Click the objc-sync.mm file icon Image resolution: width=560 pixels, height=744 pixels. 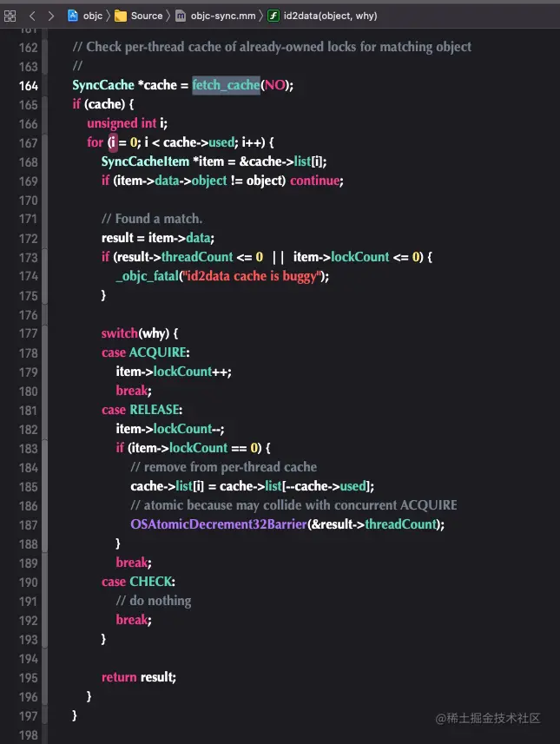pos(181,16)
